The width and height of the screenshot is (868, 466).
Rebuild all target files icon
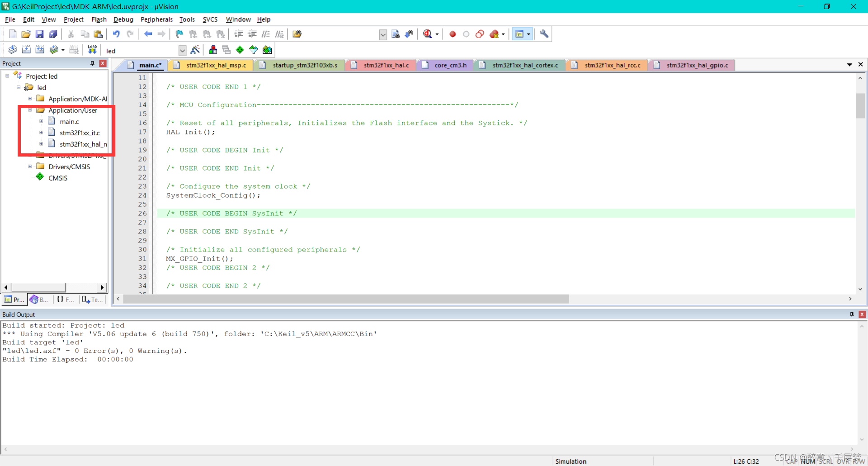tap(40, 50)
